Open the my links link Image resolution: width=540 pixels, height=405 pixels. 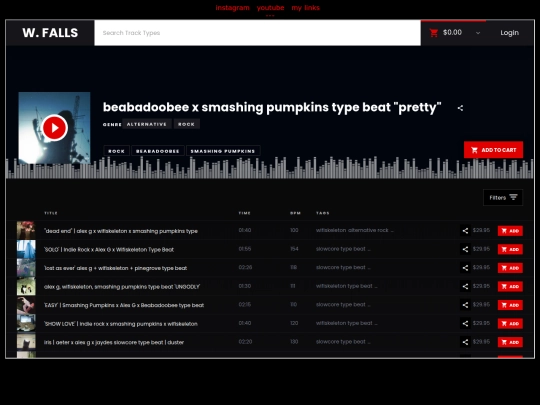pyautogui.click(x=305, y=8)
